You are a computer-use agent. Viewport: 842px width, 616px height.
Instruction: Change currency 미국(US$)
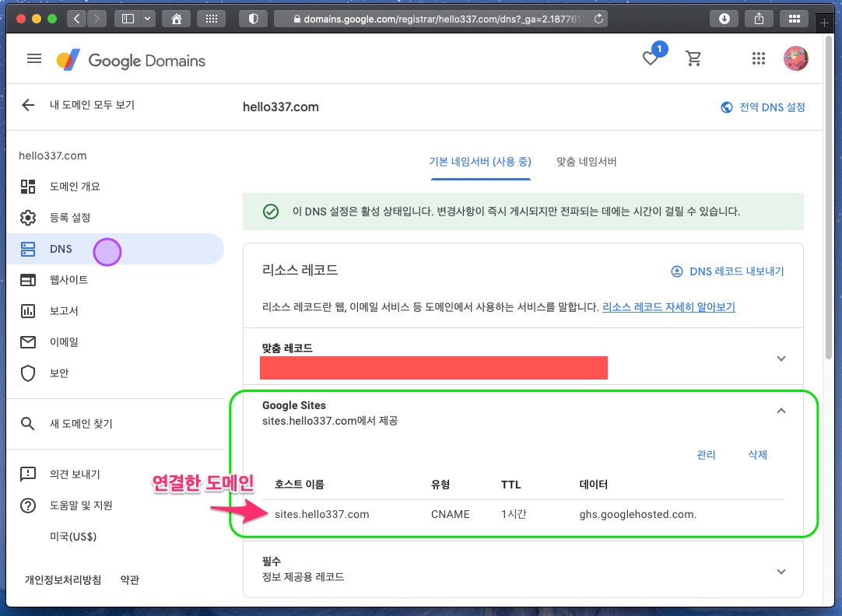(73, 537)
